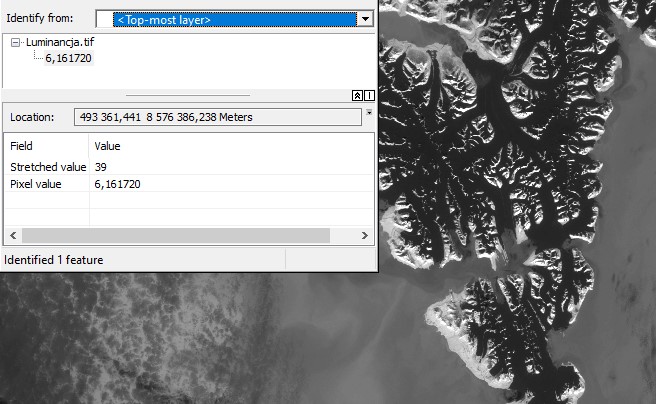
Task: Click the Identified 1 feature status bar
Action: tap(54, 260)
